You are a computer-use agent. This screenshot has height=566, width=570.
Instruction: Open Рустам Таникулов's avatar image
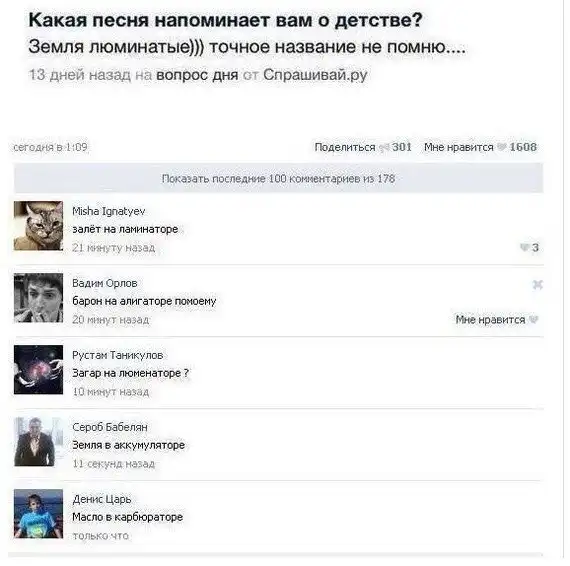click(39, 370)
